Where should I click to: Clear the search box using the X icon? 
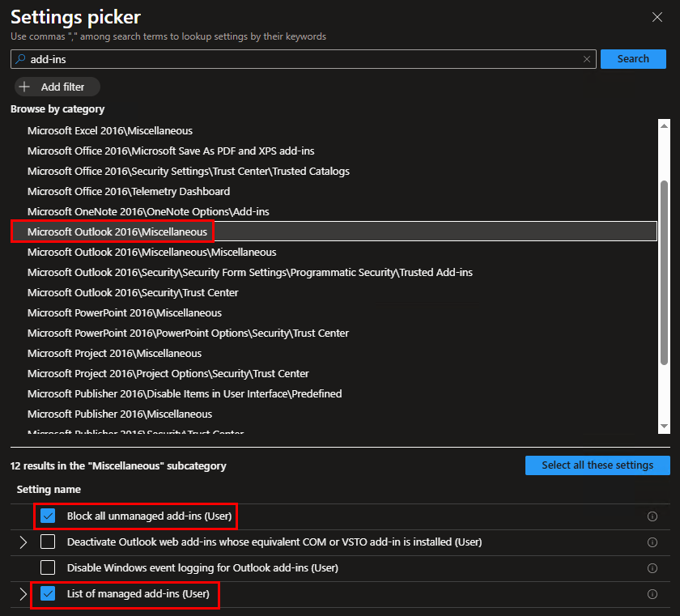587,59
